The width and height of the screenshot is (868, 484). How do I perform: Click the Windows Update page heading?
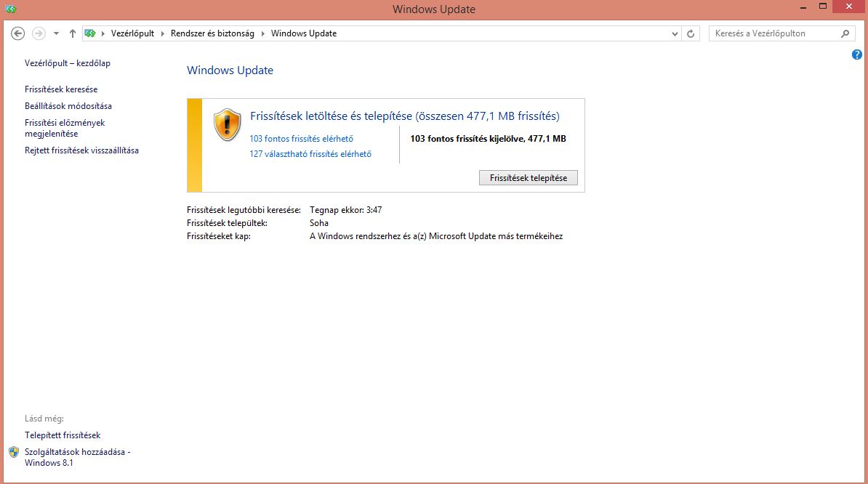click(230, 70)
